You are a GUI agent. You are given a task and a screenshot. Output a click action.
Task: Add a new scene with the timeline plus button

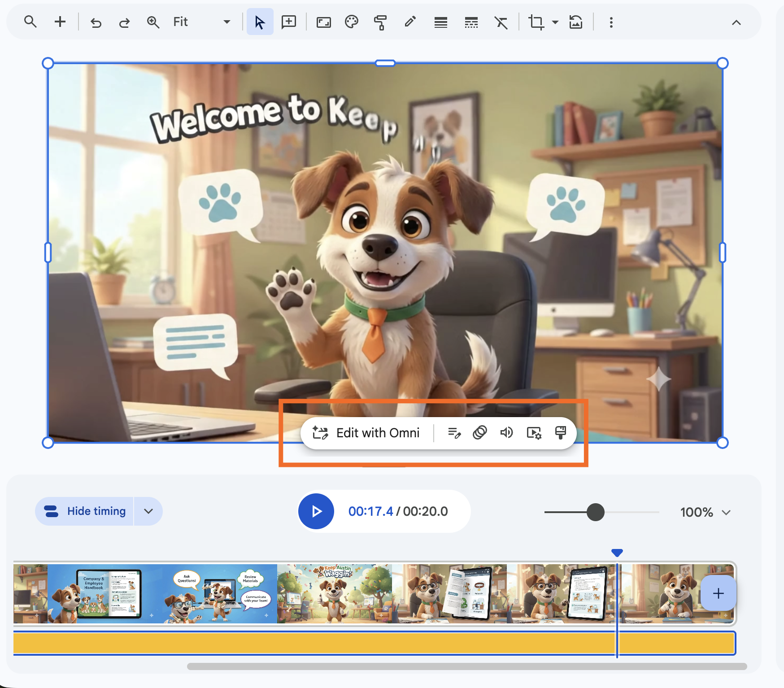(x=718, y=593)
